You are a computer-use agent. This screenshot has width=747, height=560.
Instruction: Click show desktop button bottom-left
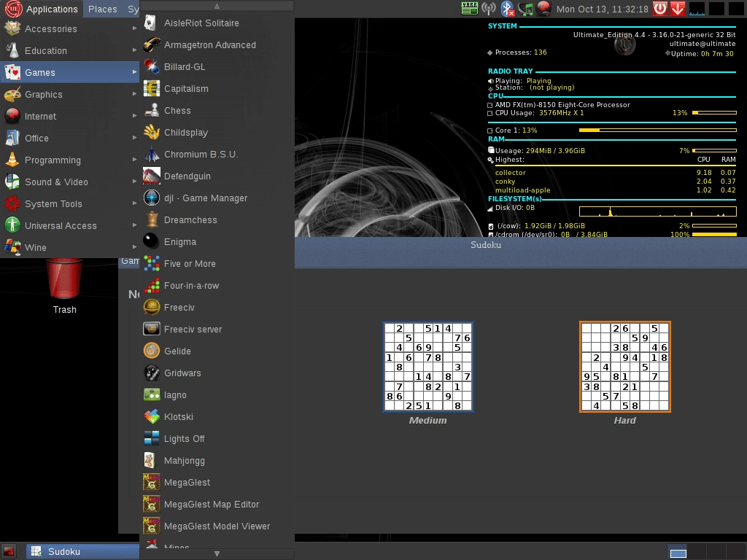9,551
